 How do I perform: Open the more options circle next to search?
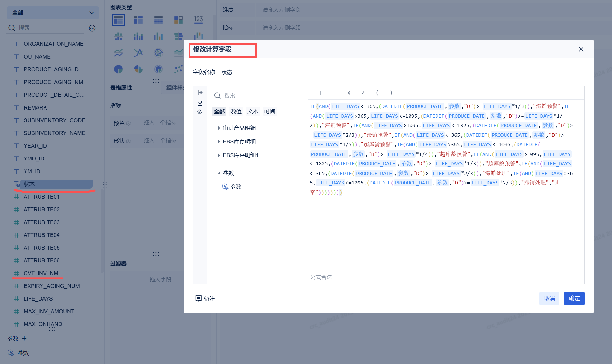tap(92, 28)
